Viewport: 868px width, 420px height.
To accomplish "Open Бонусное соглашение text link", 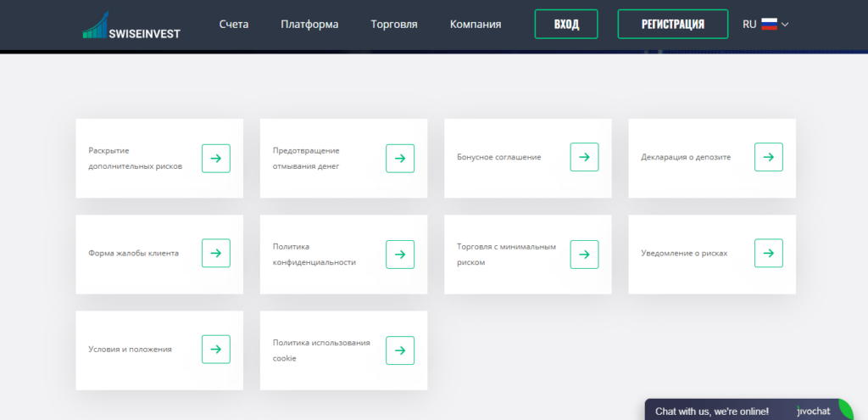I will (x=498, y=157).
